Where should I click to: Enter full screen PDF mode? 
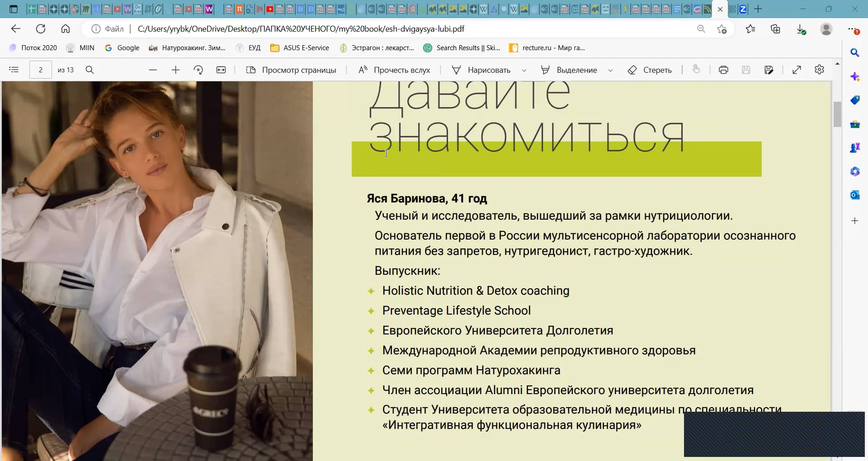(797, 70)
